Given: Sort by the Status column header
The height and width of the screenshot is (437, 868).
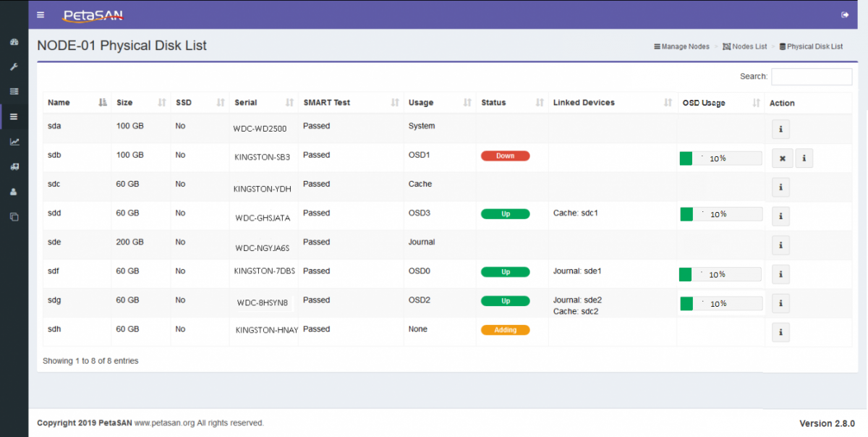Looking at the screenshot, I should pos(511,103).
